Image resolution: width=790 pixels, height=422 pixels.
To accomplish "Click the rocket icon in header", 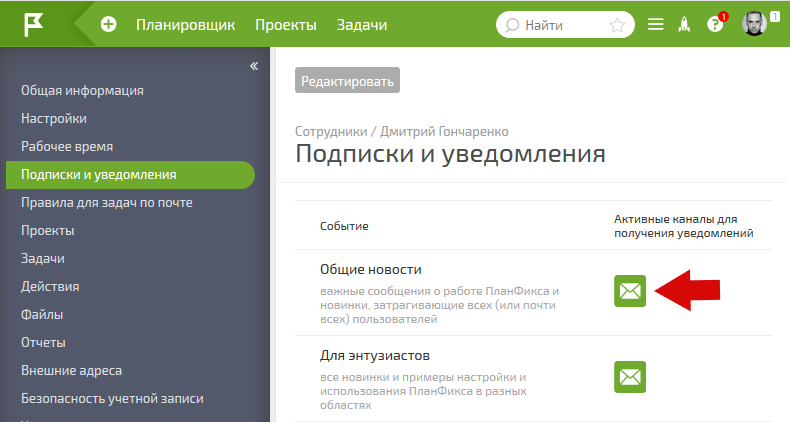I will coord(684,24).
